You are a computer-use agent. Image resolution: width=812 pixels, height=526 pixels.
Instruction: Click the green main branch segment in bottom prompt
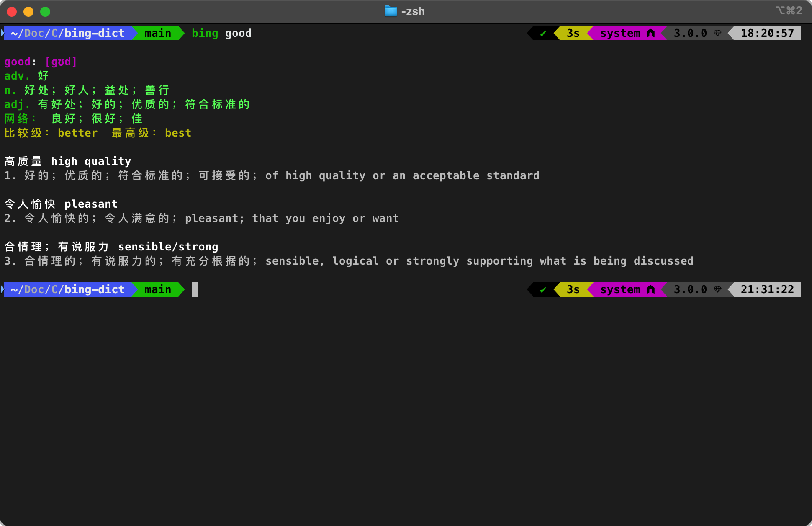(x=158, y=290)
